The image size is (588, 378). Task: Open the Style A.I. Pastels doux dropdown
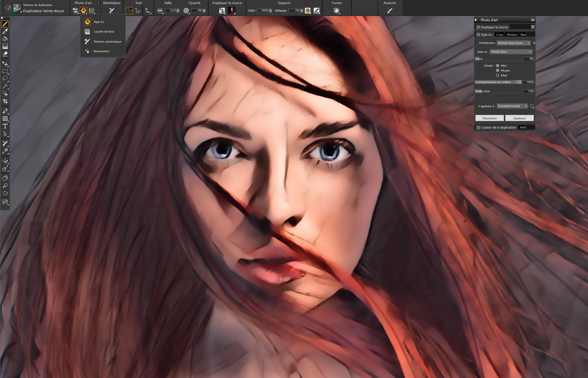click(511, 51)
